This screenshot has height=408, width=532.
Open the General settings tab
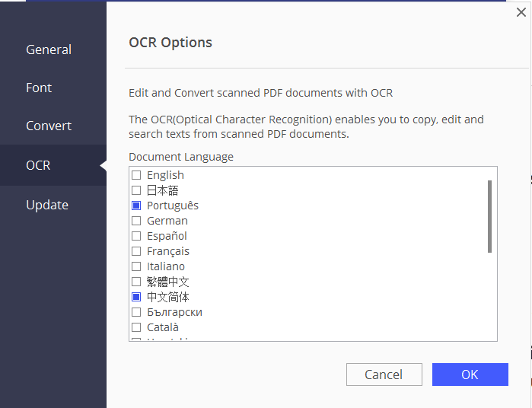(x=49, y=49)
